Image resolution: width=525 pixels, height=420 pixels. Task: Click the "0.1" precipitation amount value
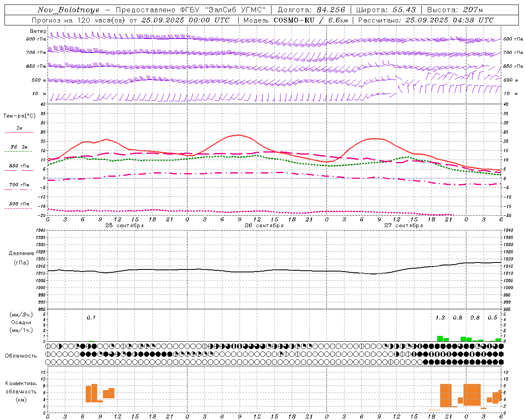pos(91,318)
